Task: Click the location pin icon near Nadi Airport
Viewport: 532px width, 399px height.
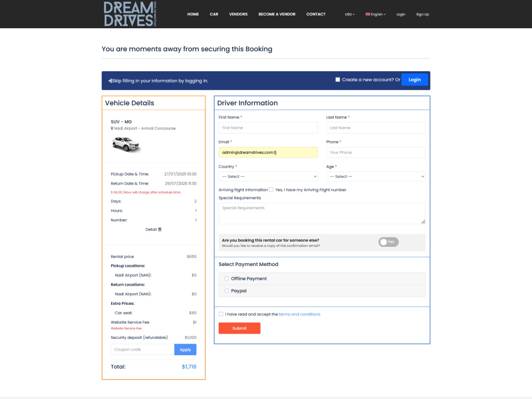Action: pyautogui.click(x=112, y=128)
